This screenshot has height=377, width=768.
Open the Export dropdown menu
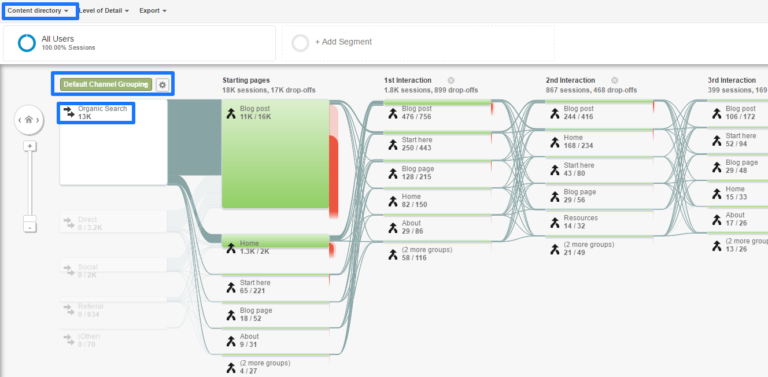tap(153, 10)
